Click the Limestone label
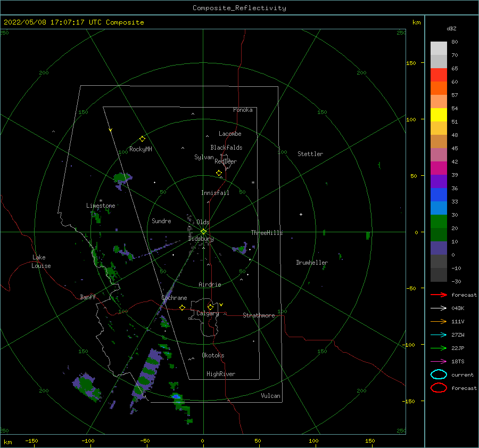This screenshot has height=448, width=479. (x=101, y=206)
